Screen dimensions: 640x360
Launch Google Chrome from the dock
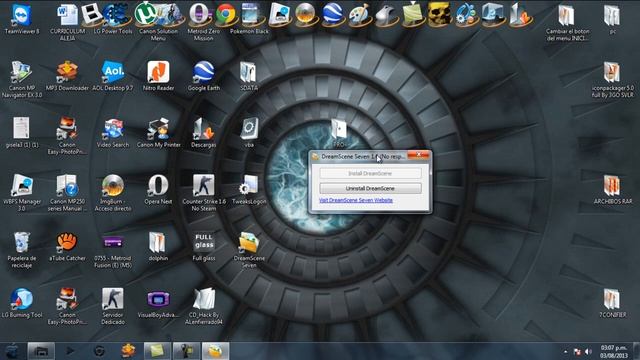coord(226,14)
